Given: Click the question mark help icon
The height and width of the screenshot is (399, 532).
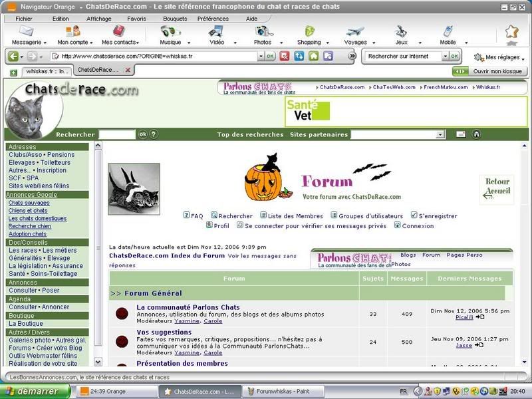Looking at the screenshot, I should pyautogui.click(x=154, y=134).
